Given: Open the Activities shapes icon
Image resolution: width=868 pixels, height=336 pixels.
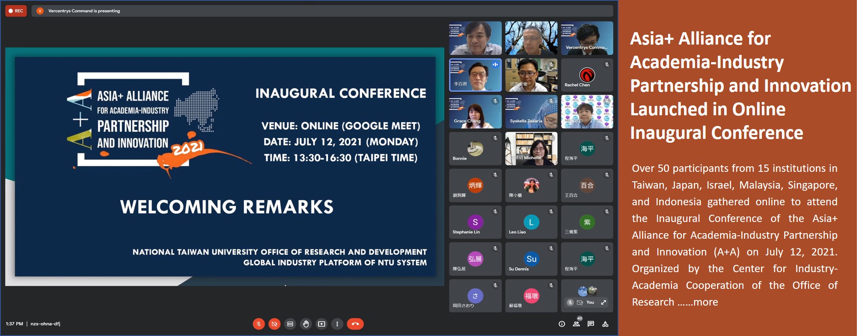Looking at the screenshot, I should pos(605,324).
